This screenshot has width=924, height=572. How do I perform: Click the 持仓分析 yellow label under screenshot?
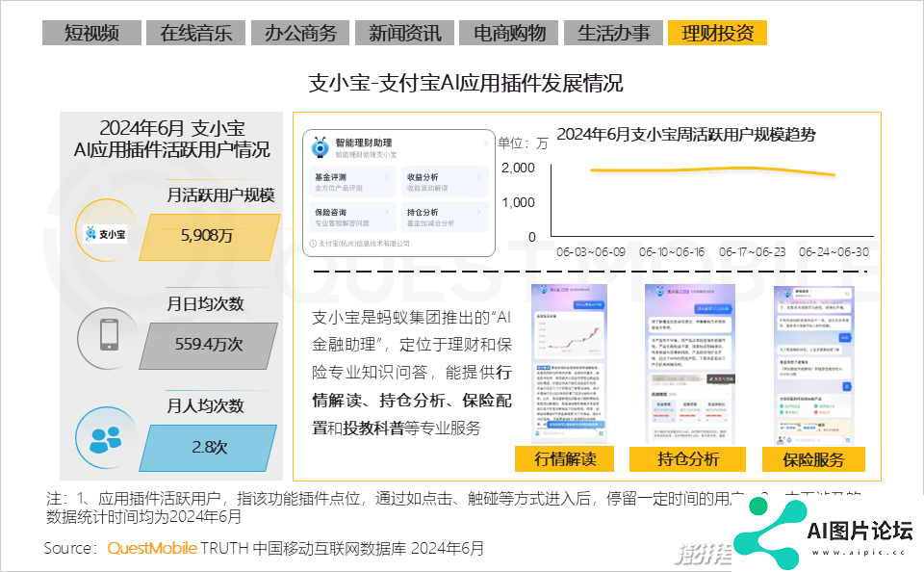pos(687,459)
